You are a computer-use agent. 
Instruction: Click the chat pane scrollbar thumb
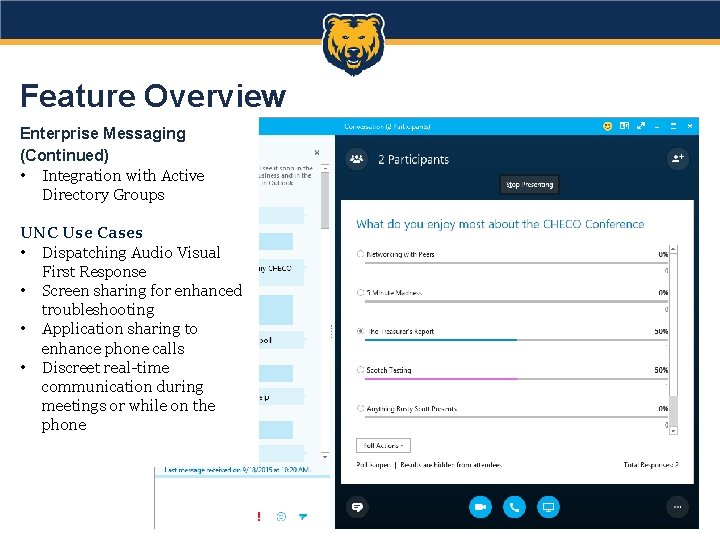[325, 200]
